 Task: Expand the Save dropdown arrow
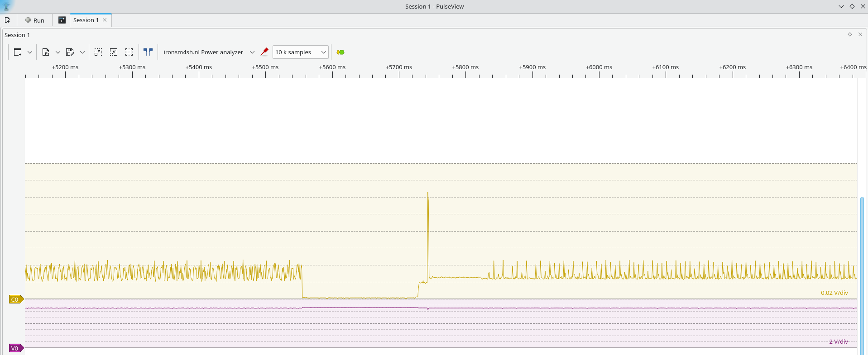tap(82, 52)
